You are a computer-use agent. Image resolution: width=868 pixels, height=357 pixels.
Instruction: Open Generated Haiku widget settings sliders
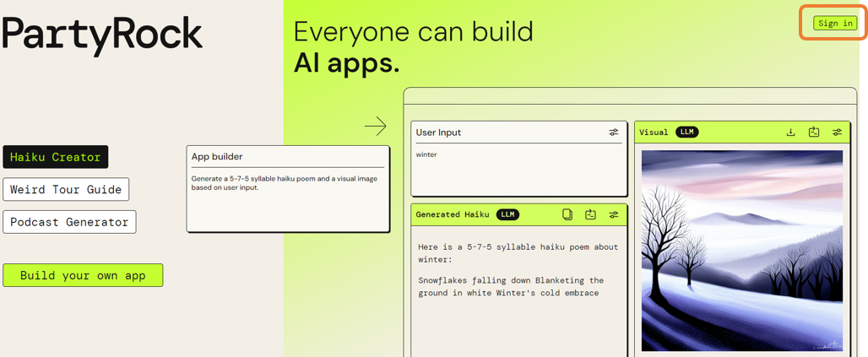click(x=613, y=214)
